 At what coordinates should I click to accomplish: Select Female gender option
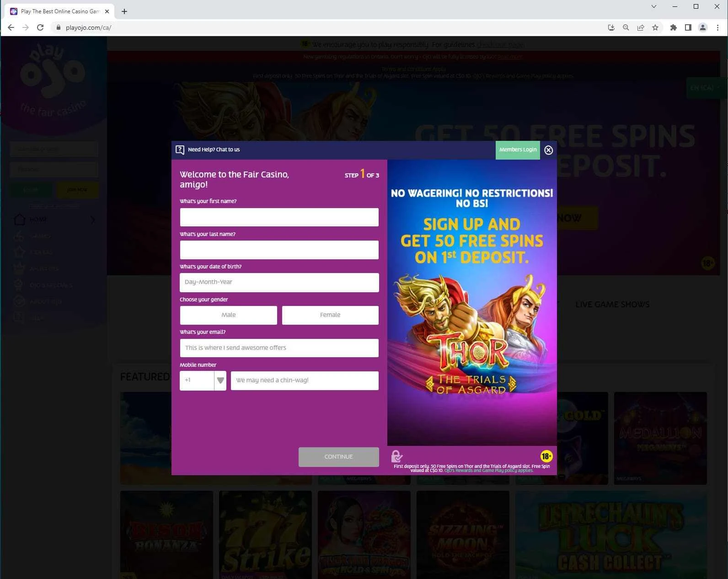click(330, 315)
